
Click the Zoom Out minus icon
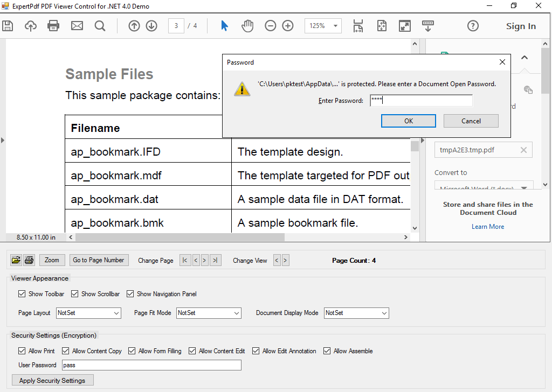[x=270, y=25]
